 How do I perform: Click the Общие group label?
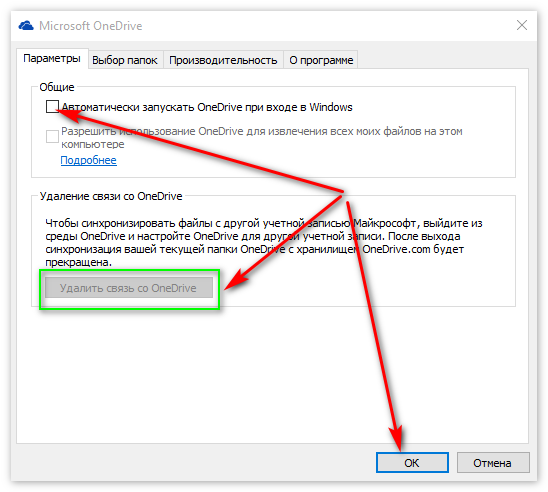tap(57, 87)
